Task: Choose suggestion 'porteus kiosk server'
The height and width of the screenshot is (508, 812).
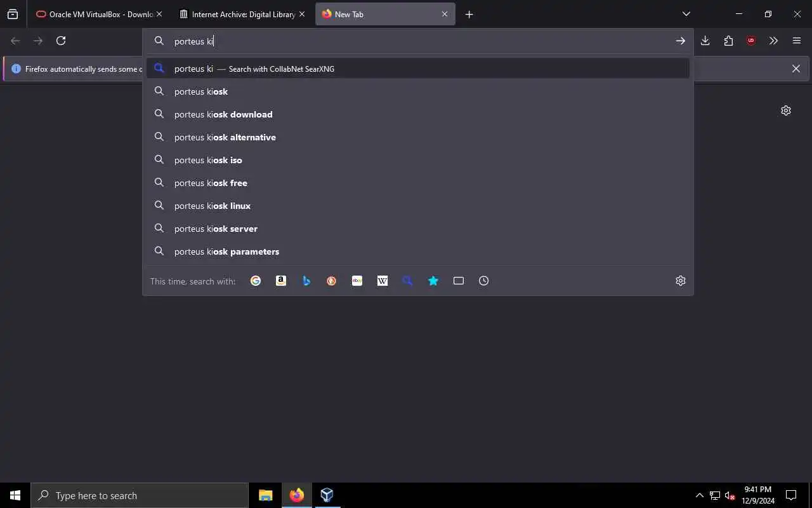Action: [418, 229]
